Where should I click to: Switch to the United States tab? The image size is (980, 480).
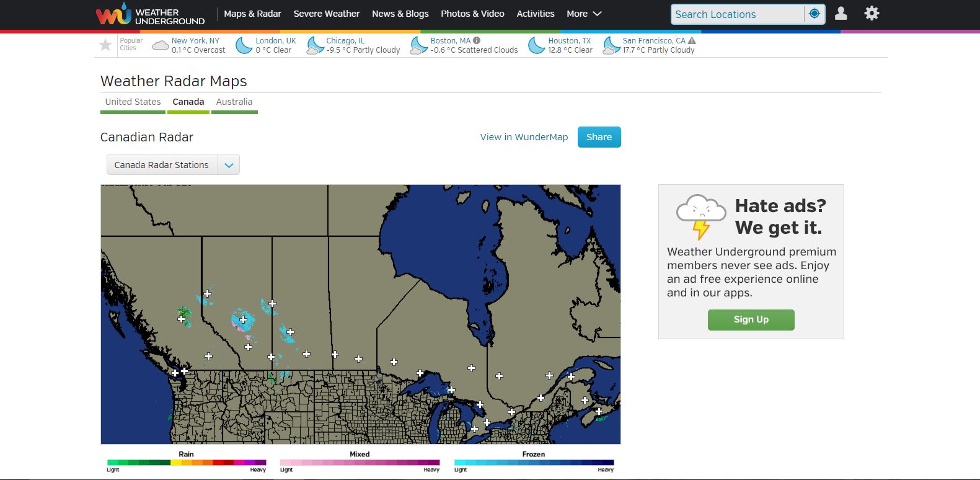click(133, 102)
